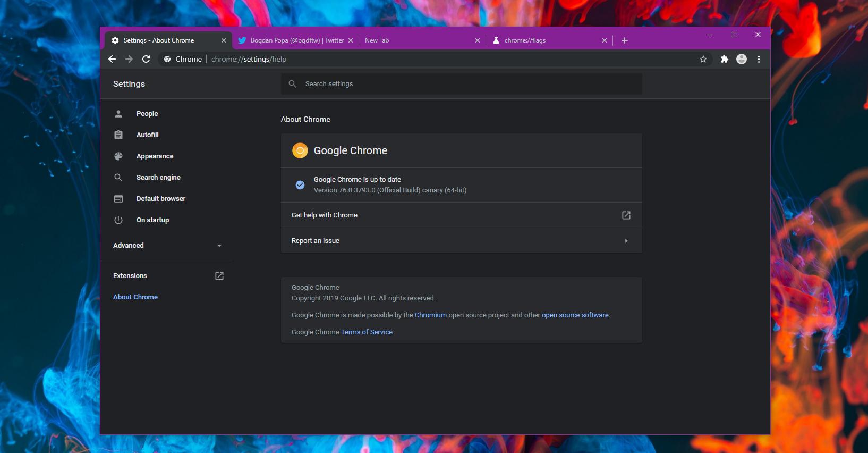Click the Chrome site info chip
The image size is (868, 453).
pyautogui.click(x=183, y=59)
